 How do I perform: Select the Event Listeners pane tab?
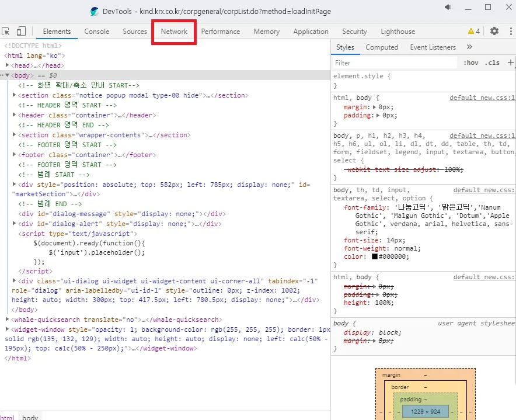[x=433, y=47]
